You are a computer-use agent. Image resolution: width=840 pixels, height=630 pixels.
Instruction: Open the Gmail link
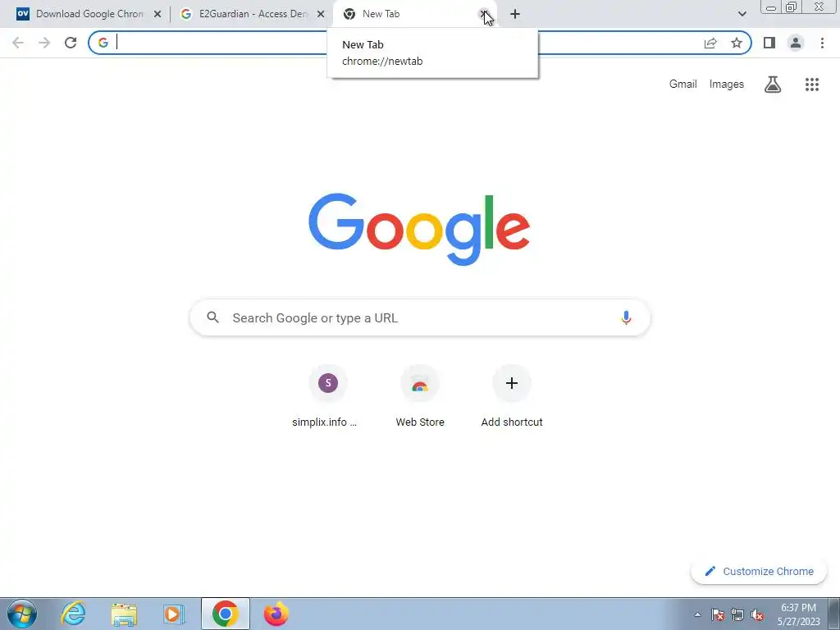pyautogui.click(x=682, y=84)
